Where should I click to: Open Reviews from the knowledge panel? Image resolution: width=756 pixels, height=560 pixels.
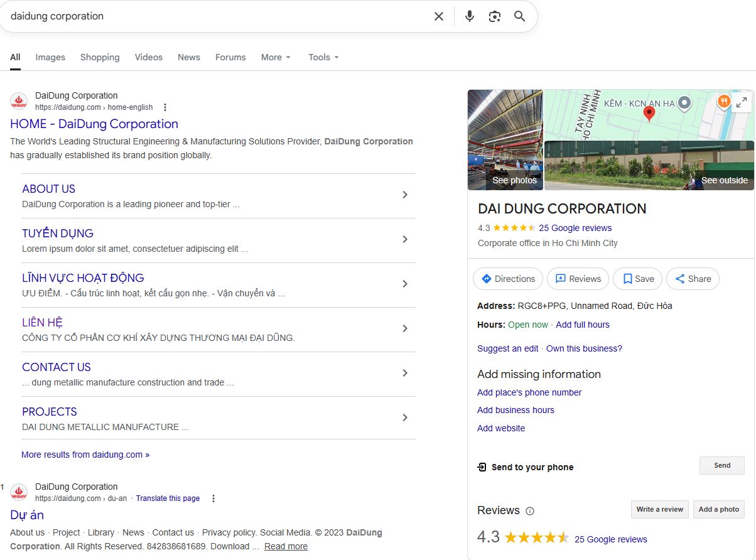click(577, 279)
